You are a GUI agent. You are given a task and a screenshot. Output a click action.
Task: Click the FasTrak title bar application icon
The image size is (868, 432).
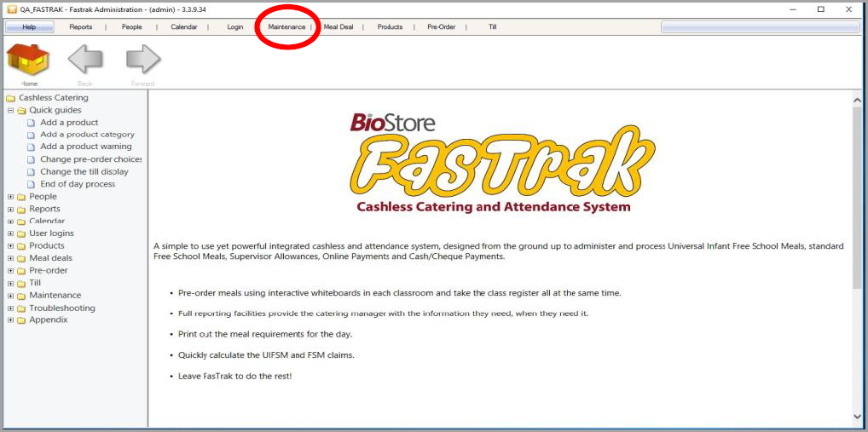[x=10, y=9]
